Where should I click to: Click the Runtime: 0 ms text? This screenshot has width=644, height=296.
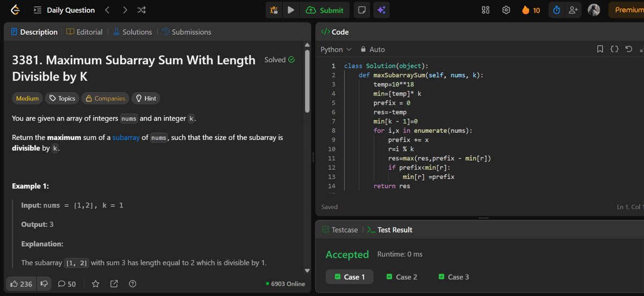[x=400, y=254]
